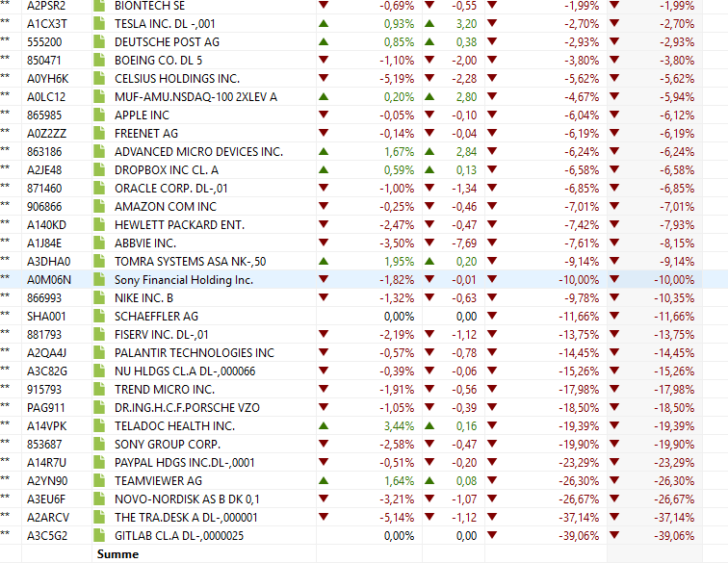Click ABBVIE's absolute change value -7,69
Image resolution: width=728 pixels, height=563 pixels.
(x=464, y=243)
